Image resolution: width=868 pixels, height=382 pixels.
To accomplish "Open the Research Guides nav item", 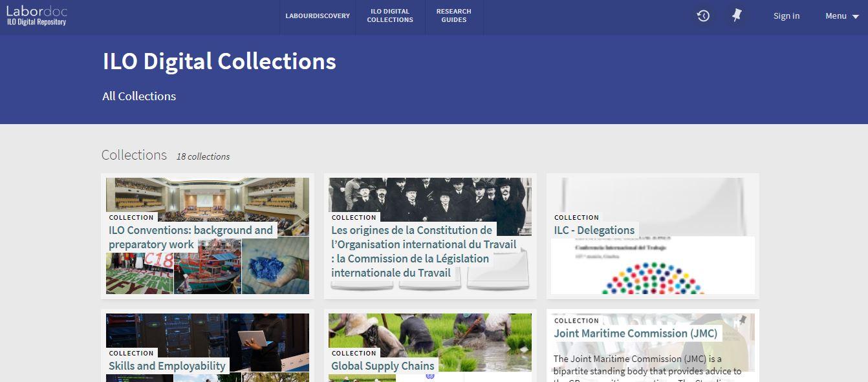I will click(453, 16).
